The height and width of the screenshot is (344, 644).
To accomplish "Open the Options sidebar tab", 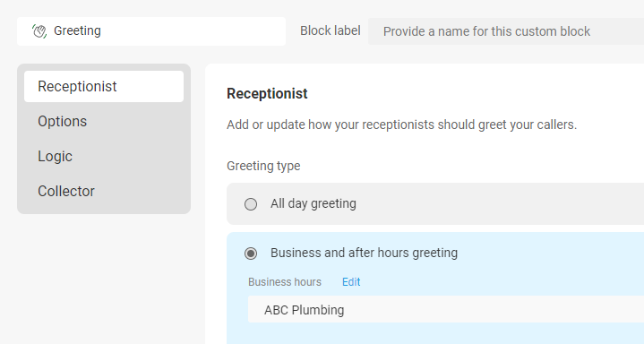I will coord(104,121).
